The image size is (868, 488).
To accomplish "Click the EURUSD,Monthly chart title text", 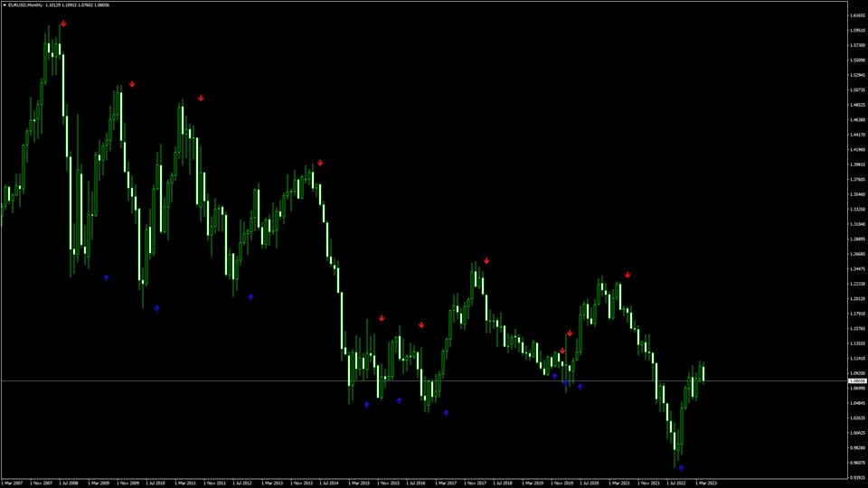I will pos(25,5).
